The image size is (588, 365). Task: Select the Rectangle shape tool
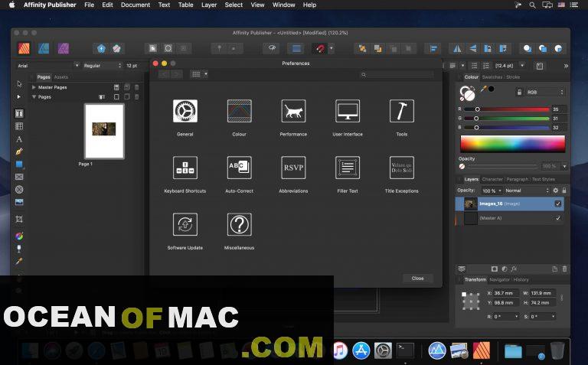[x=19, y=165]
